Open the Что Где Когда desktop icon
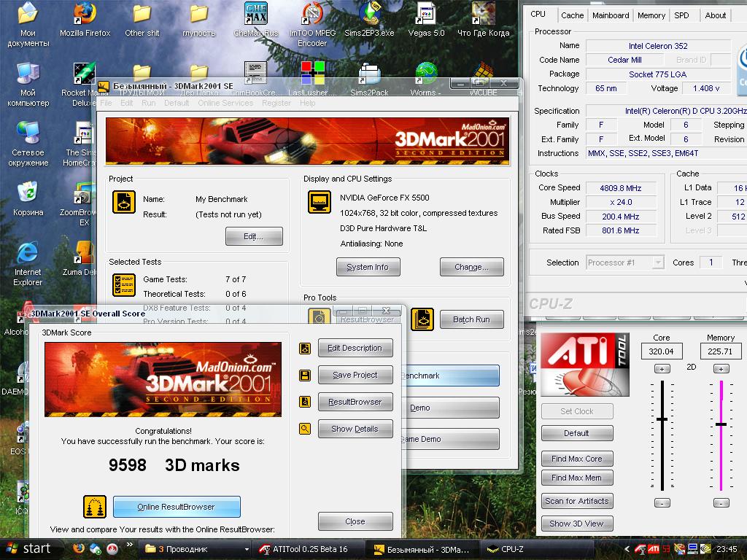This screenshot has width=747, height=560. 483,20
